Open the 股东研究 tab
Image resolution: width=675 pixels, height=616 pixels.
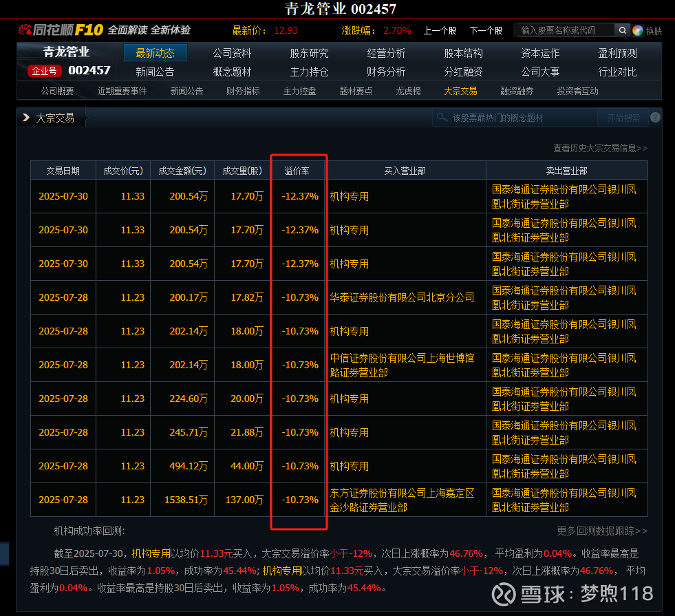309,53
